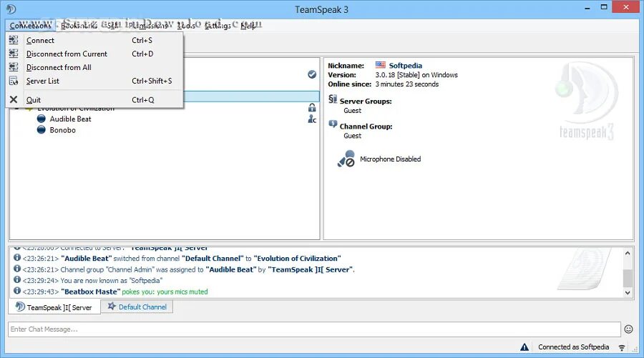Click chat log scrollbar up arrow

click(628, 254)
